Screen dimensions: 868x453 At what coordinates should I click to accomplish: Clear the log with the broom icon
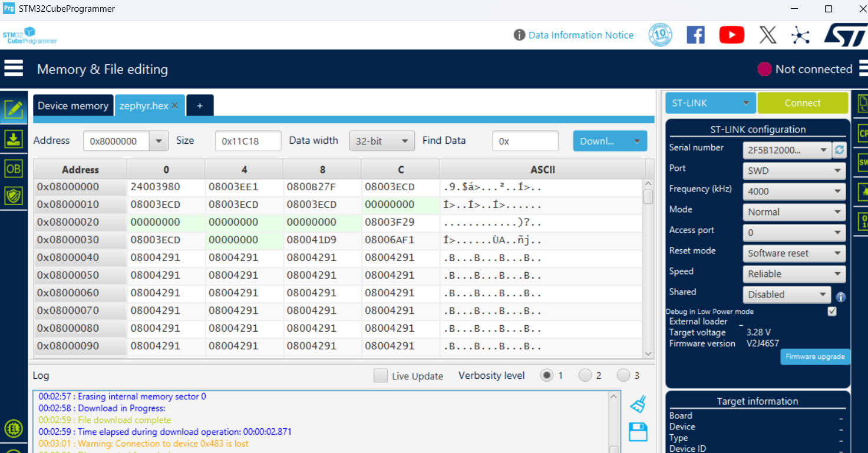pos(638,404)
